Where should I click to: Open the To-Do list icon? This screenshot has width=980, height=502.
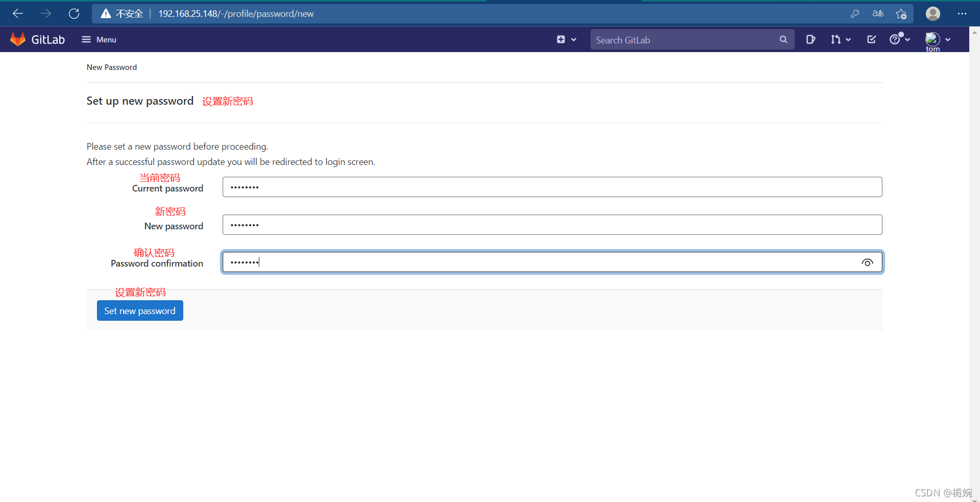(872, 39)
